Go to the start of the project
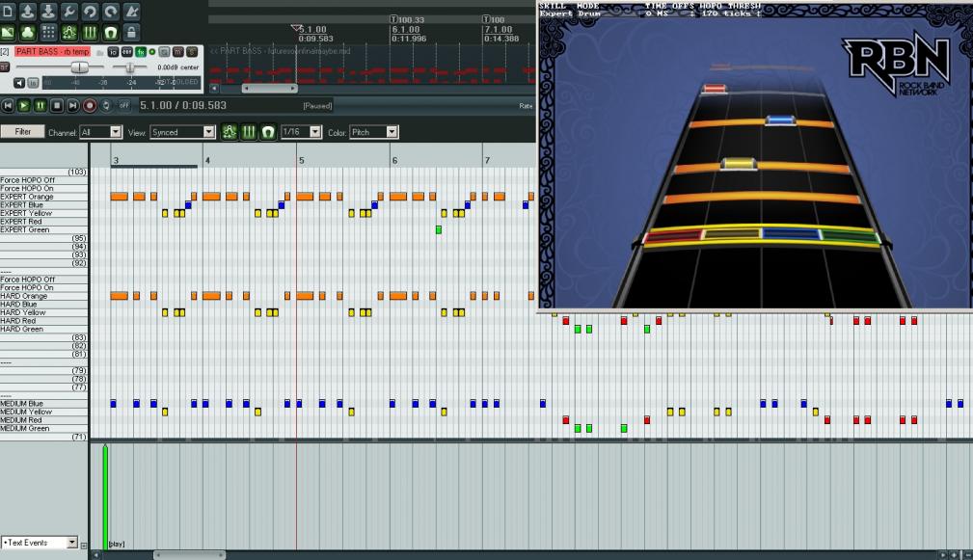 (8, 106)
